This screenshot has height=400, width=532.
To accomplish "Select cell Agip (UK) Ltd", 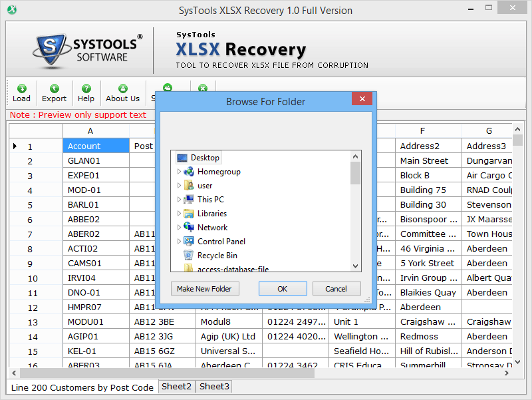I will coord(229,336).
